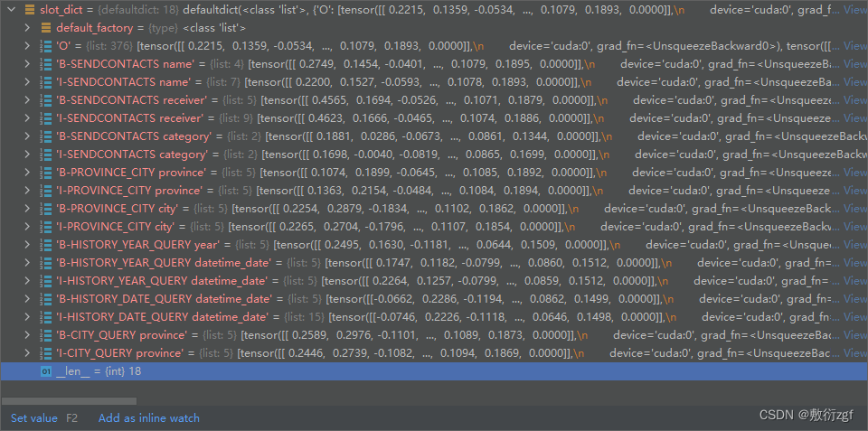The width and height of the screenshot is (868, 431).
Task: Click list icon of 'I-SENDCONTACTS category'
Action: coord(46,154)
